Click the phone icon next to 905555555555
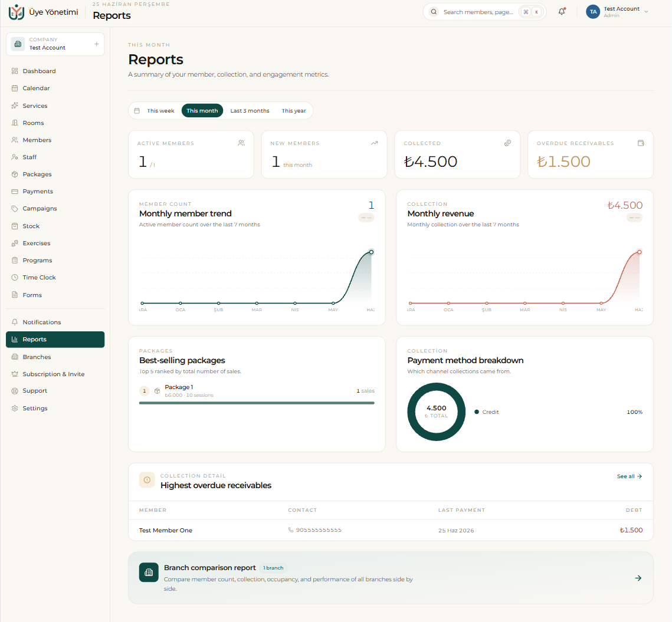Screen dimensions: 672x622 tap(291, 530)
